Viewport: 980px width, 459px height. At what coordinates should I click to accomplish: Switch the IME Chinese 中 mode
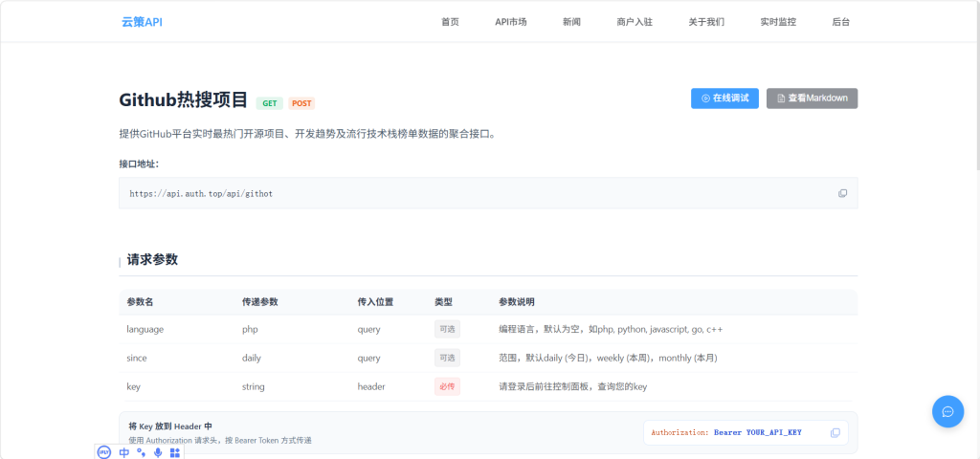[123, 452]
